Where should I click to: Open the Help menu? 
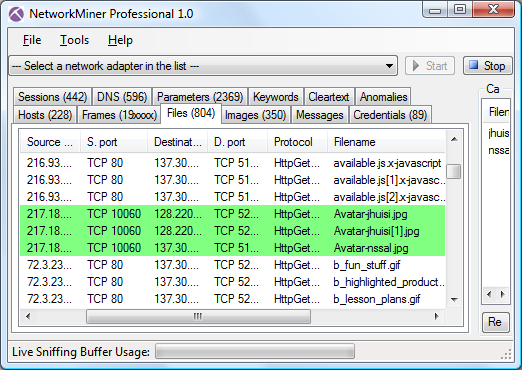(120, 40)
